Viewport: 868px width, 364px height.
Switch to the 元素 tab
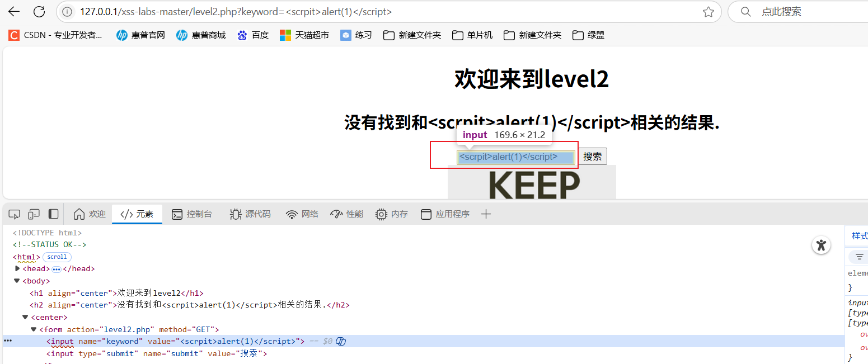[x=137, y=214]
